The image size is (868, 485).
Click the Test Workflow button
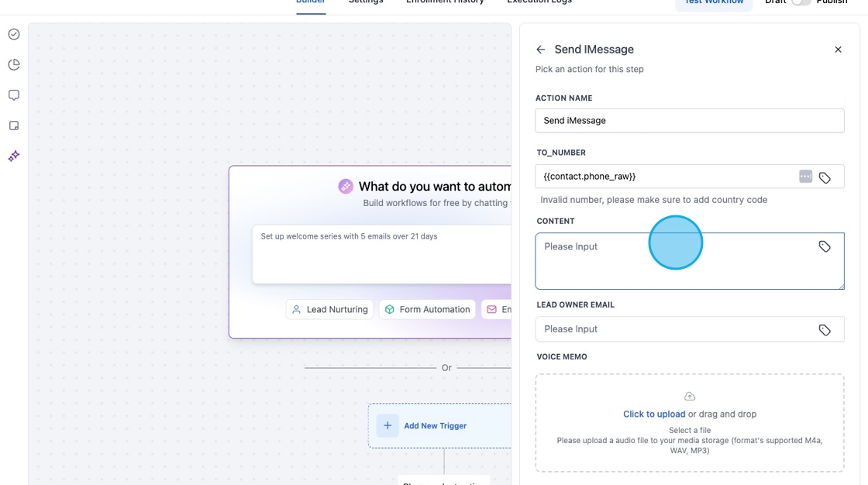(x=714, y=2)
